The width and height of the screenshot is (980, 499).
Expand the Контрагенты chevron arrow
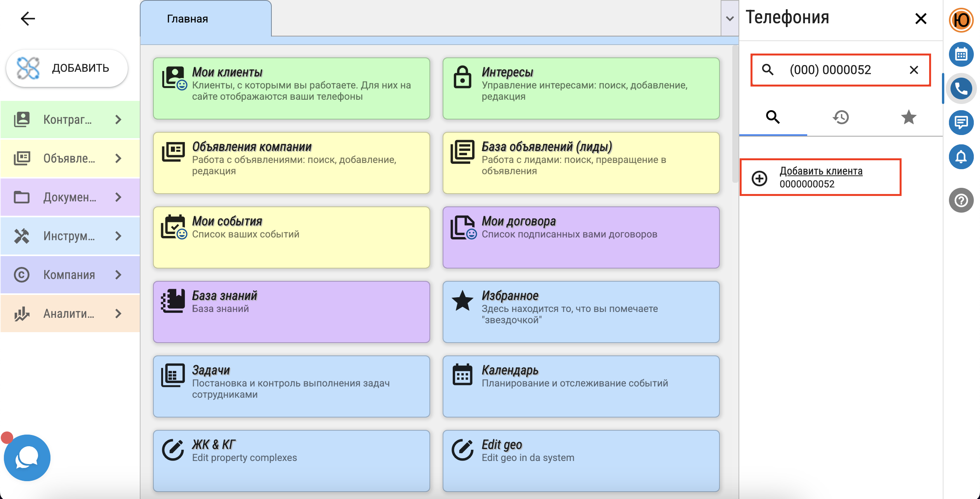coord(118,120)
